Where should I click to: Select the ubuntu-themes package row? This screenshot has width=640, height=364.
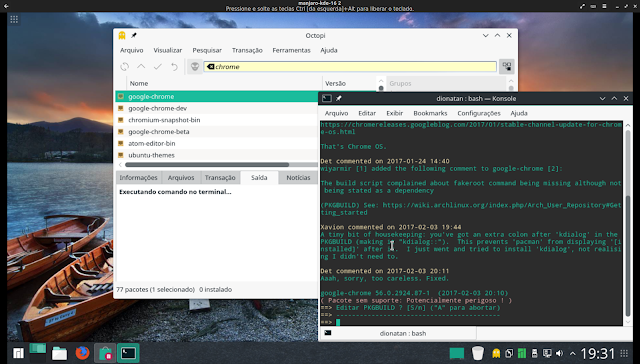[217, 155]
